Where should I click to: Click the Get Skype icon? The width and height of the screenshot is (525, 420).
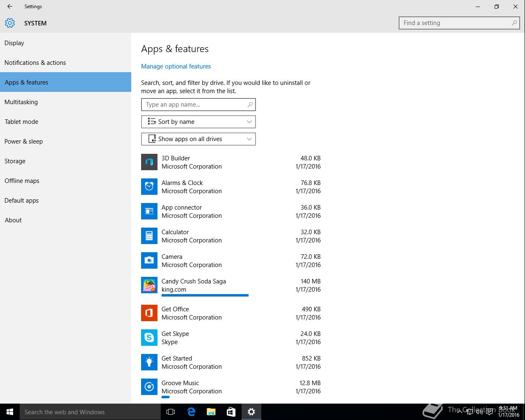[x=149, y=338]
